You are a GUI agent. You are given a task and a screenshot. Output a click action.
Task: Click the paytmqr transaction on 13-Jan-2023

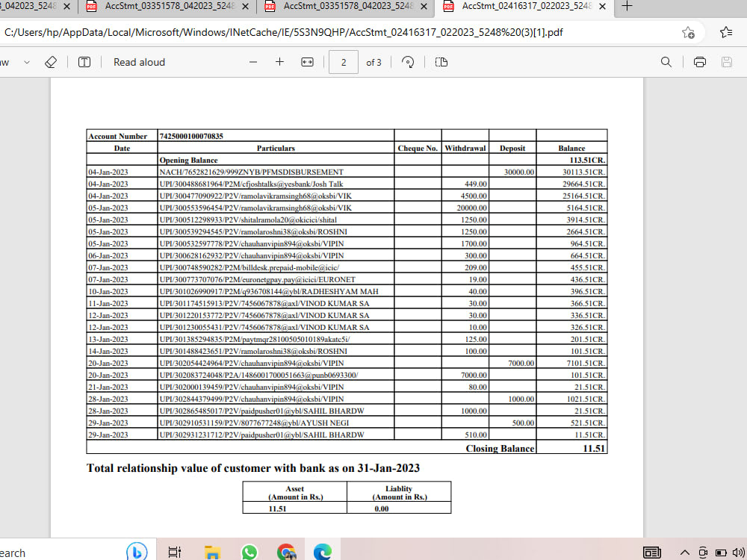click(255, 339)
